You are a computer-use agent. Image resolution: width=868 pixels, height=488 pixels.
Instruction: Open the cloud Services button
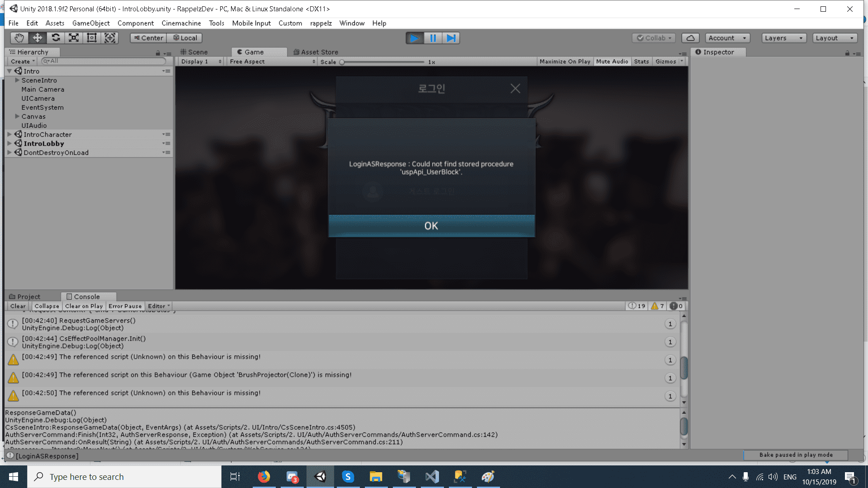pos(690,38)
